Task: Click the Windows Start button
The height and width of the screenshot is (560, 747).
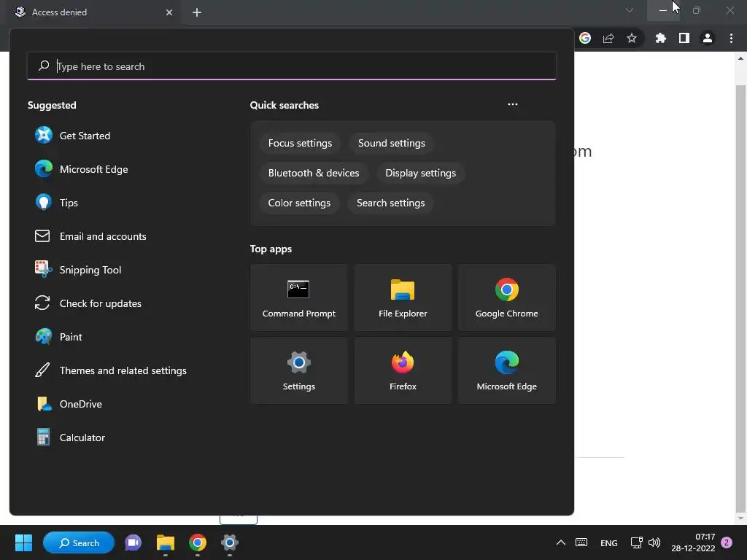Action: pyautogui.click(x=23, y=542)
